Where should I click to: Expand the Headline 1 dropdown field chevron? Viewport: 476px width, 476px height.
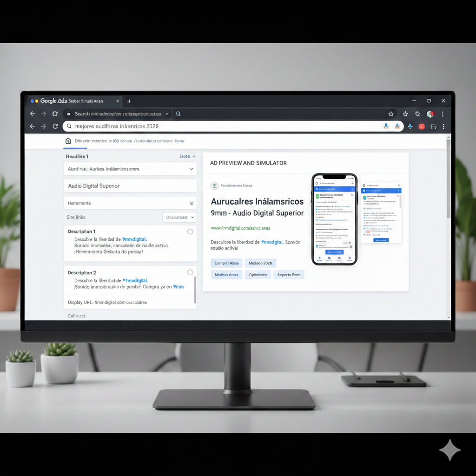pos(191,169)
